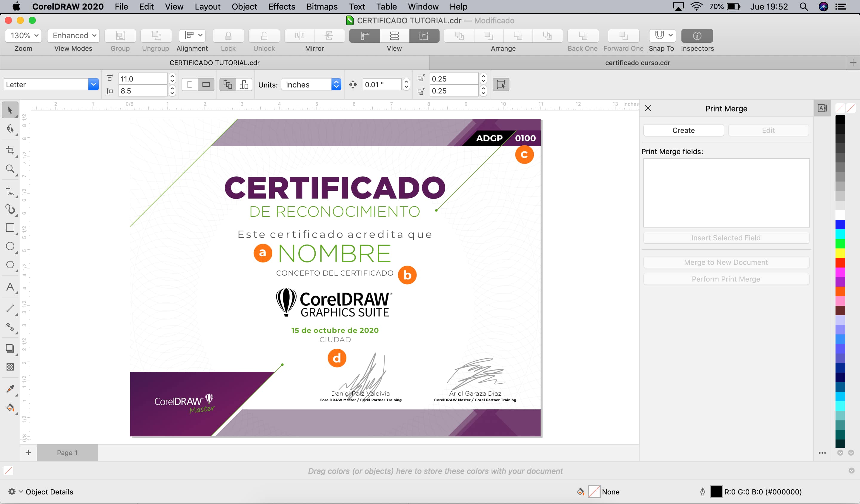Image resolution: width=860 pixels, height=504 pixels.
Task: Close the Print Merge panel
Action: pyautogui.click(x=648, y=108)
